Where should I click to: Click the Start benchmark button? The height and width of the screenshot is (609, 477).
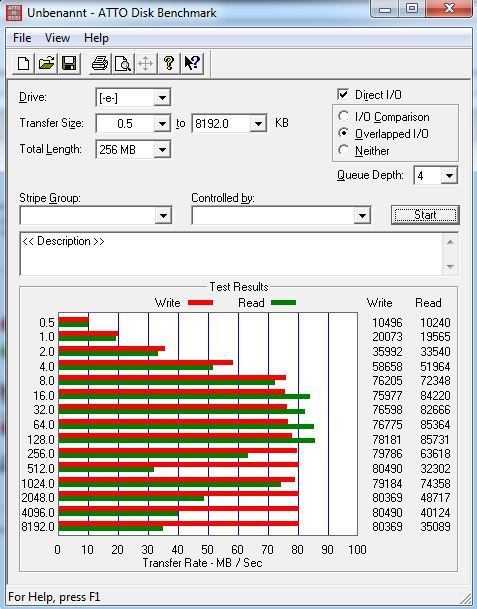(425, 215)
